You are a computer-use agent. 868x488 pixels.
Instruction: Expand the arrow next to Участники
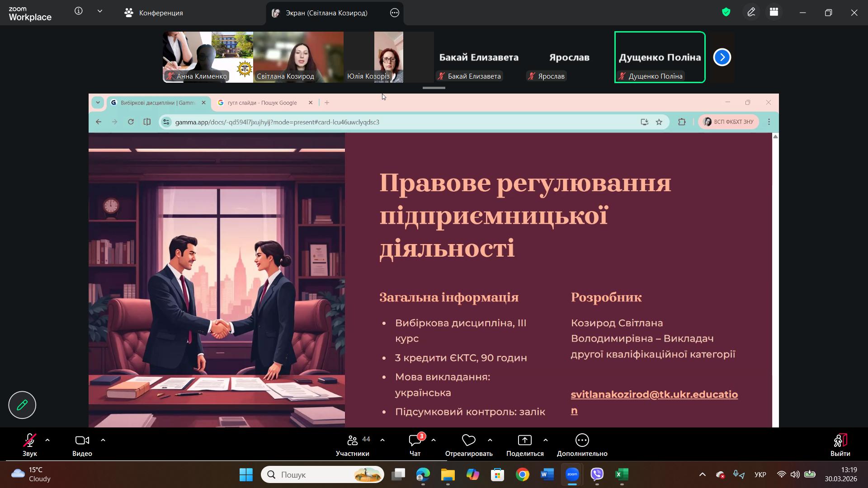tap(382, 440)
